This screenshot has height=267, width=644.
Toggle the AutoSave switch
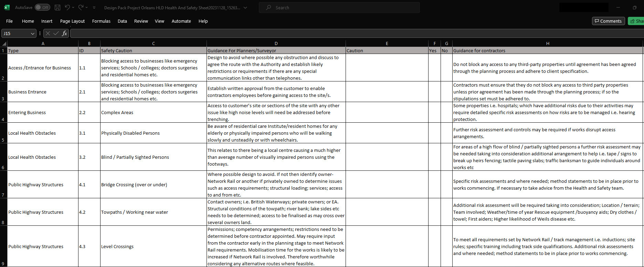42,8
